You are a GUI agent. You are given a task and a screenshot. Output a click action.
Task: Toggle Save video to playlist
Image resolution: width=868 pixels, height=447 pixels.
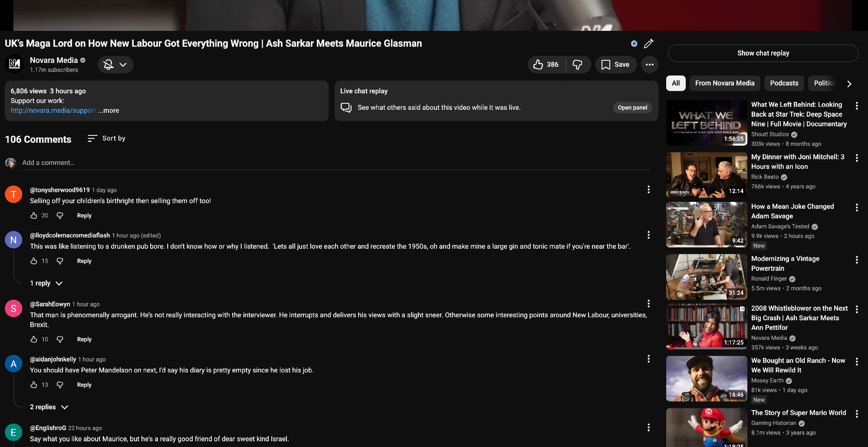click(615, 65)
